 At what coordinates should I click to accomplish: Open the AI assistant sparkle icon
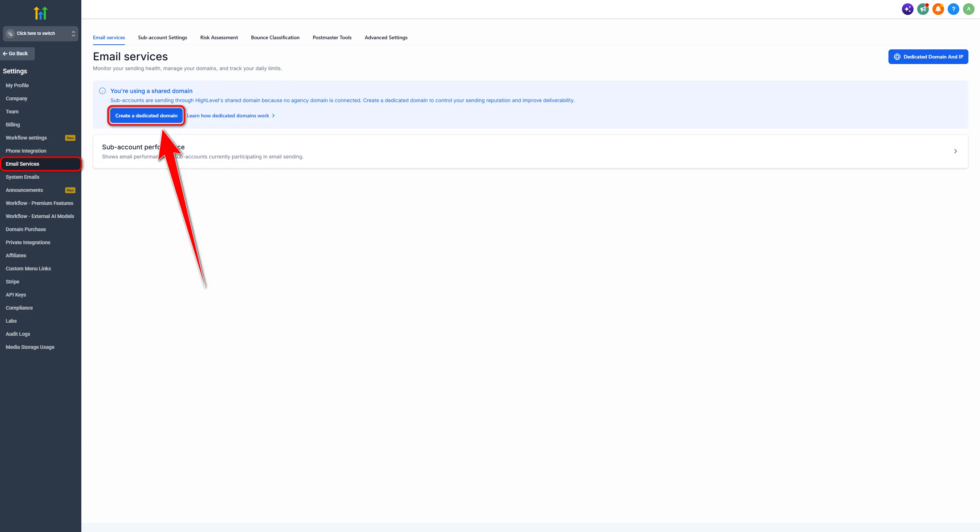pos(907,9)
